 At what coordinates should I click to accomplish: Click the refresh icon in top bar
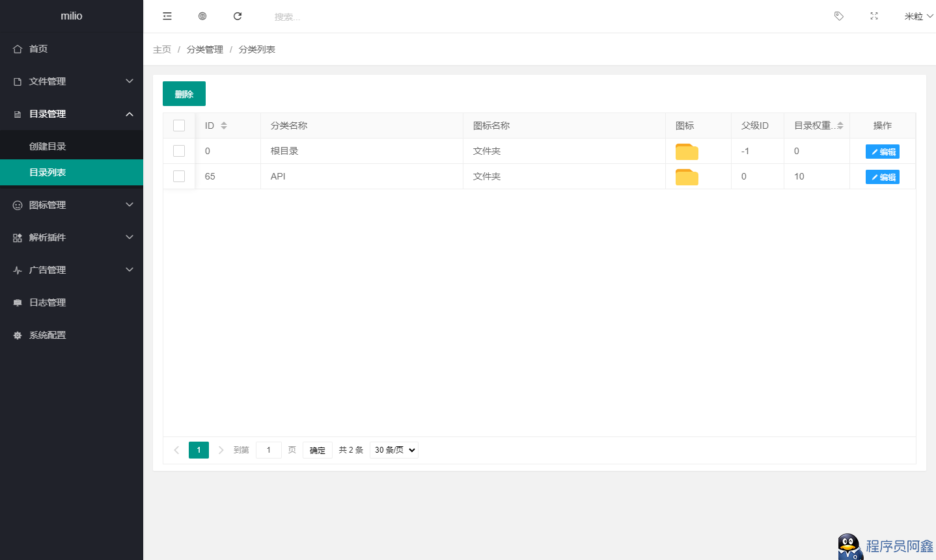pyautogui.click(x=238, y=16)
